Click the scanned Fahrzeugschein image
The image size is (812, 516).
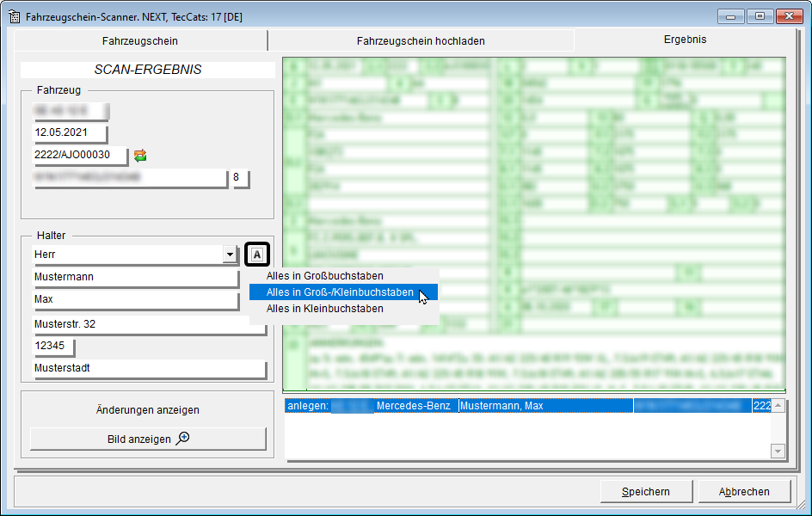(x=534, y=224)
